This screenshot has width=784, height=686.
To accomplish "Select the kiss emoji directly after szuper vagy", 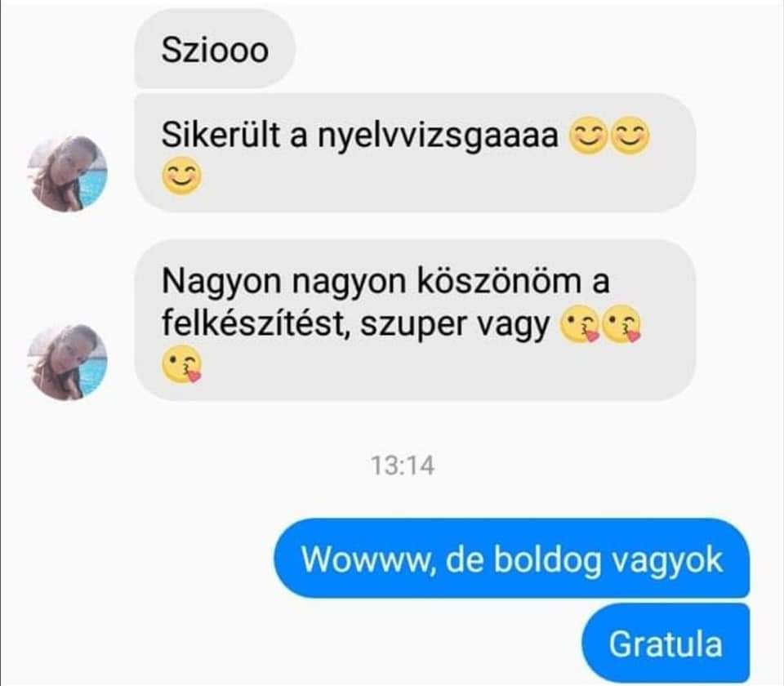I will click(x=580, y=324).
